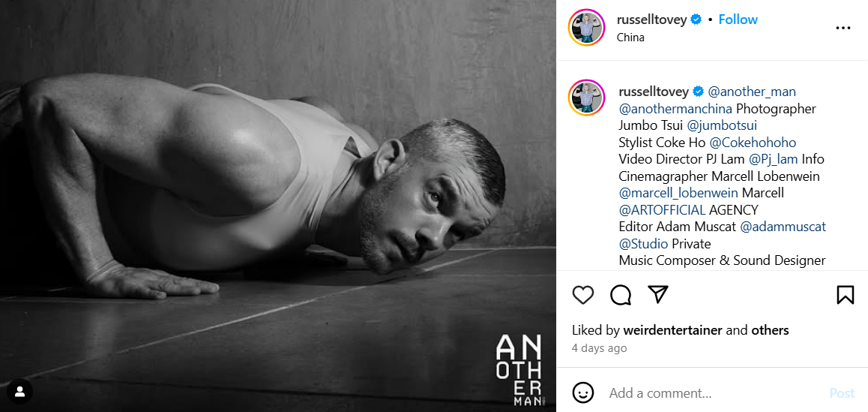Show others who liked this post
Viewport: 868px width, 412px height.
click(x=770, y=330)
